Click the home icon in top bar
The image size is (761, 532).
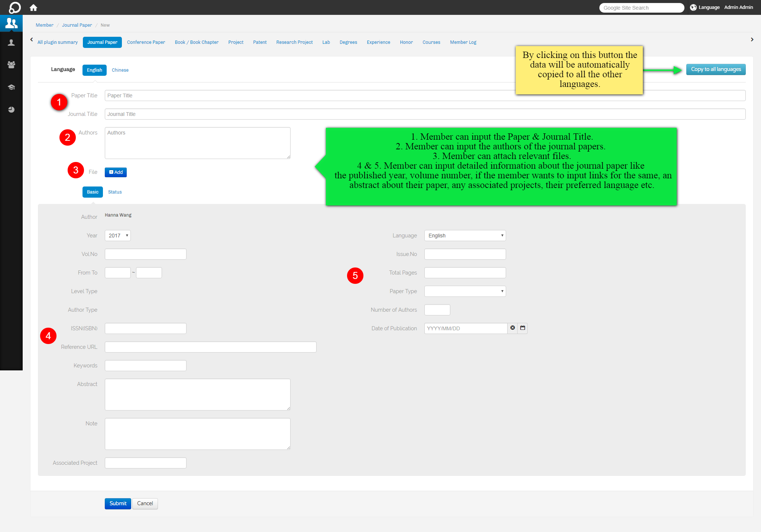click(33, 7)
